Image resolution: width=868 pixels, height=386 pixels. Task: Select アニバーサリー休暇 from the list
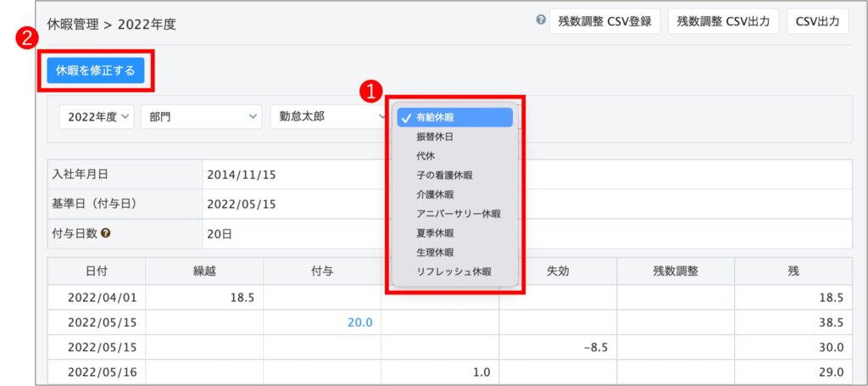point(459,214)
